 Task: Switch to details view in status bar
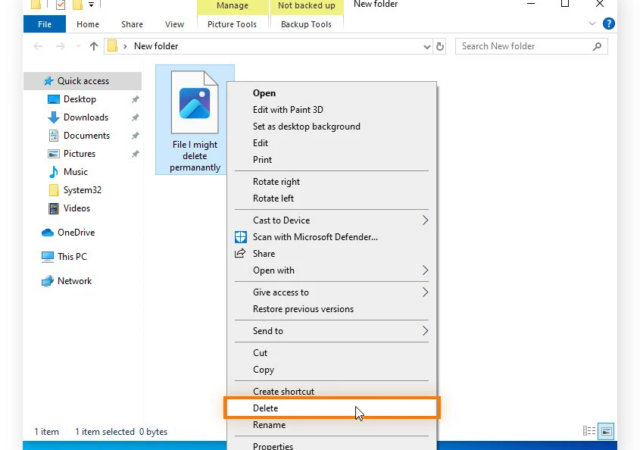click(x=589, y=431)
